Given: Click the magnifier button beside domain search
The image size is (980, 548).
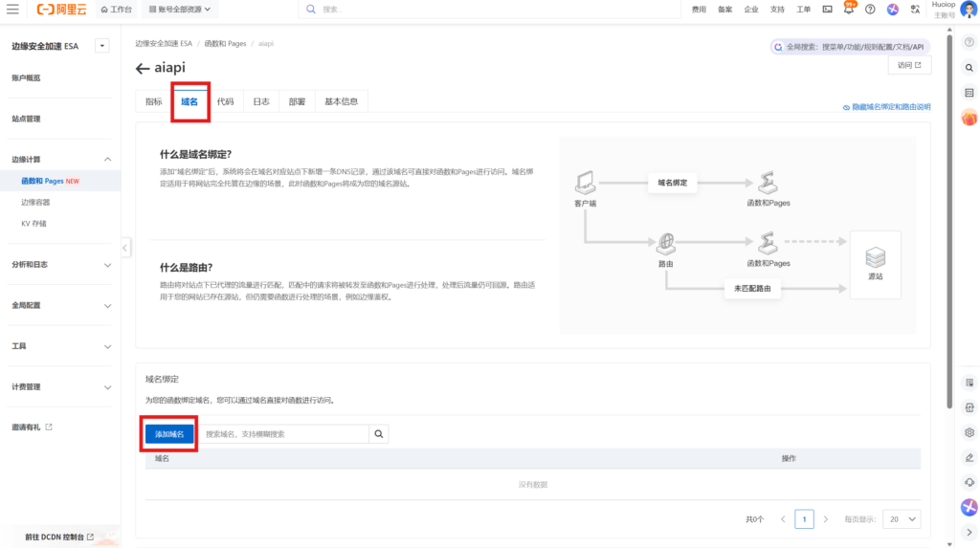Looking at the screenshot, I should coord(380,434).
